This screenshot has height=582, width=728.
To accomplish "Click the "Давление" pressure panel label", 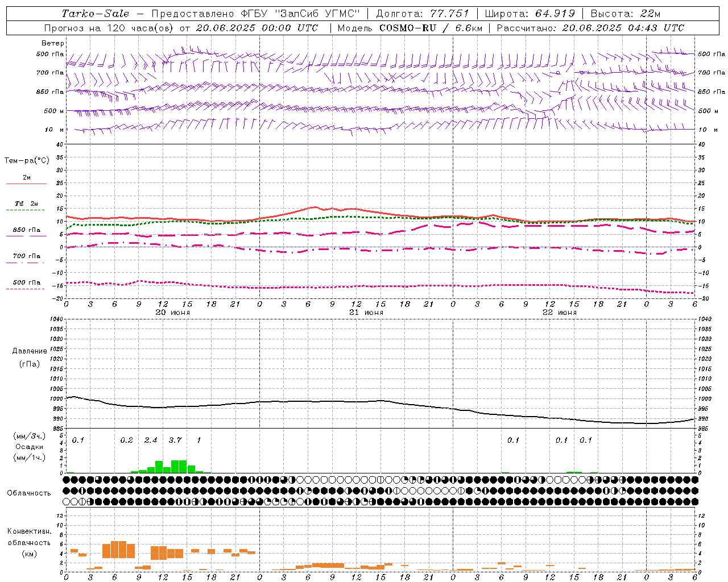I will click(30, 351).
